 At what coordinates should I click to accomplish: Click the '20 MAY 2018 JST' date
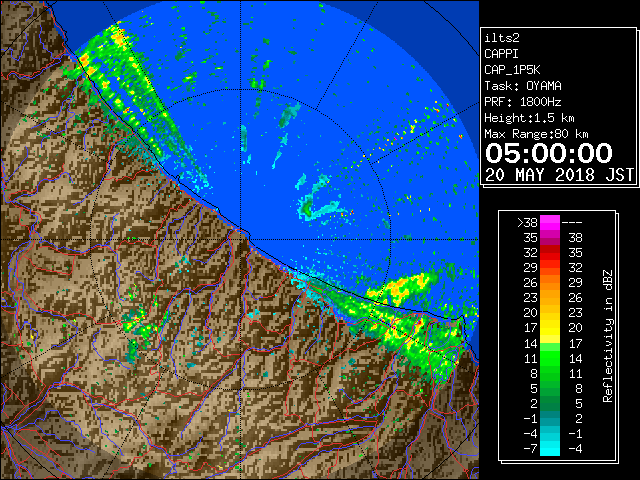(x=559, y=175)
